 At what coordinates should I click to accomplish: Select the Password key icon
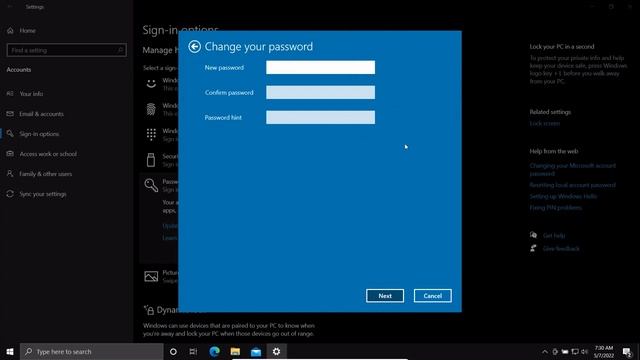(151, 185)
